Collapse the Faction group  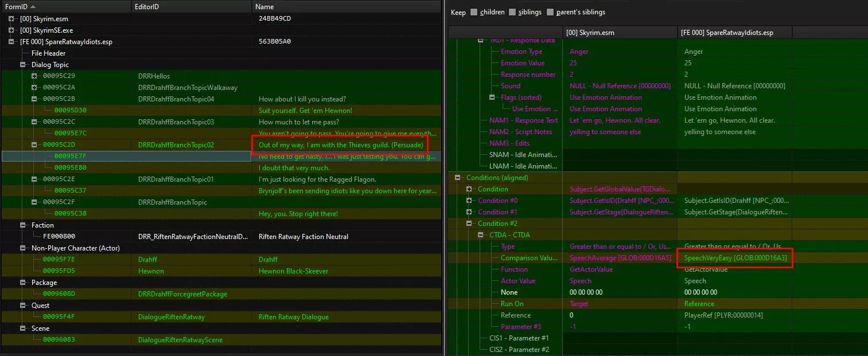click(23, 225)
